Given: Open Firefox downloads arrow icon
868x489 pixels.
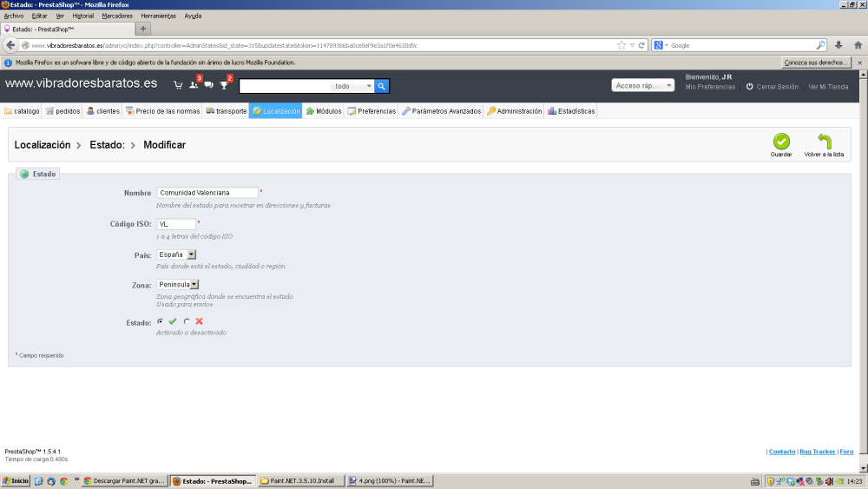Looking at the screenshot, I should 838,45.
